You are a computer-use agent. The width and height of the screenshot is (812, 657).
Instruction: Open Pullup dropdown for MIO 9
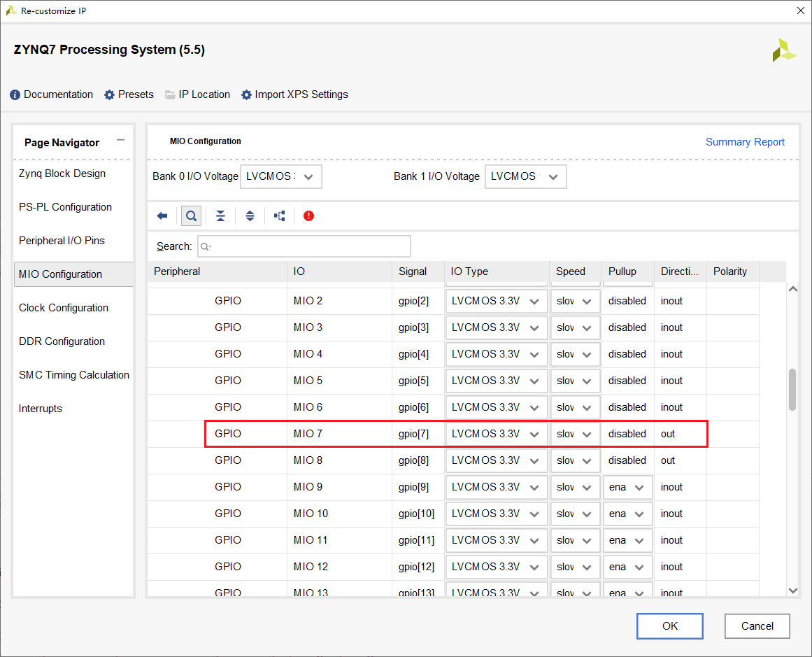(x=627, y=487)
